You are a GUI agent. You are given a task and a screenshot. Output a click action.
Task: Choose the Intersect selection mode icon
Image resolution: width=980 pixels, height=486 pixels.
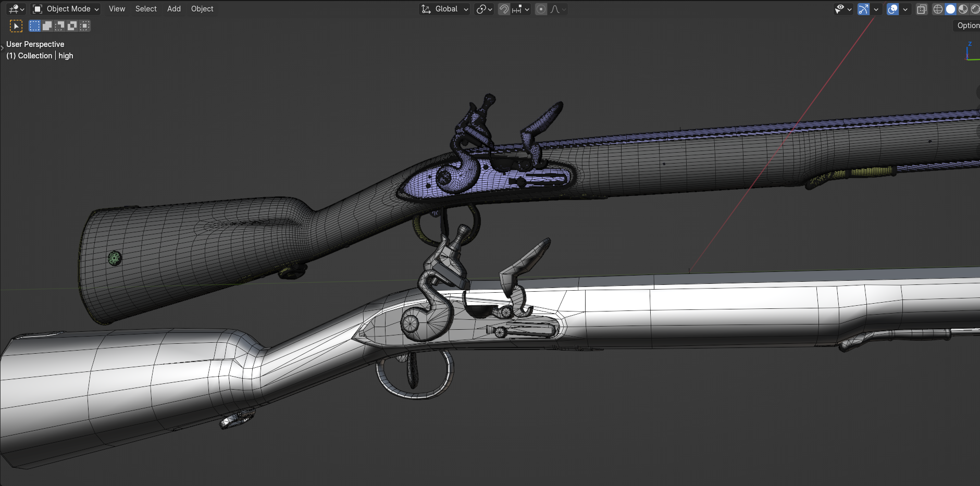84,26
